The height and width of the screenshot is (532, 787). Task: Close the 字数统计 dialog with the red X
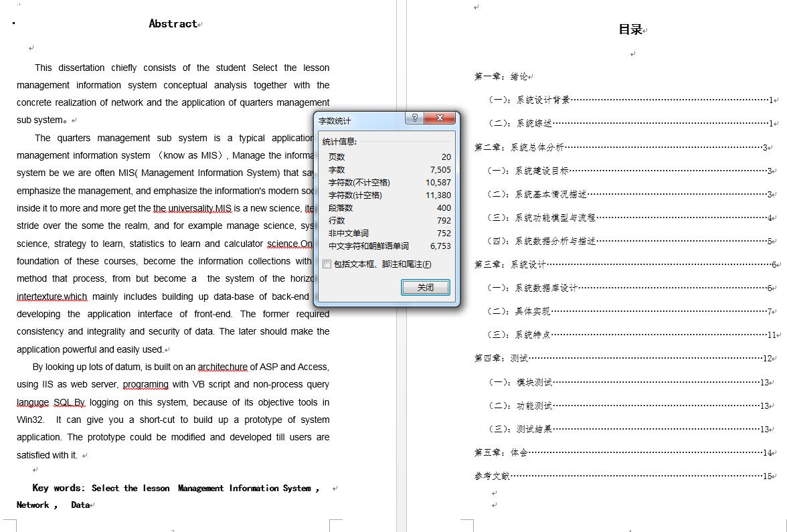[440, 118]
